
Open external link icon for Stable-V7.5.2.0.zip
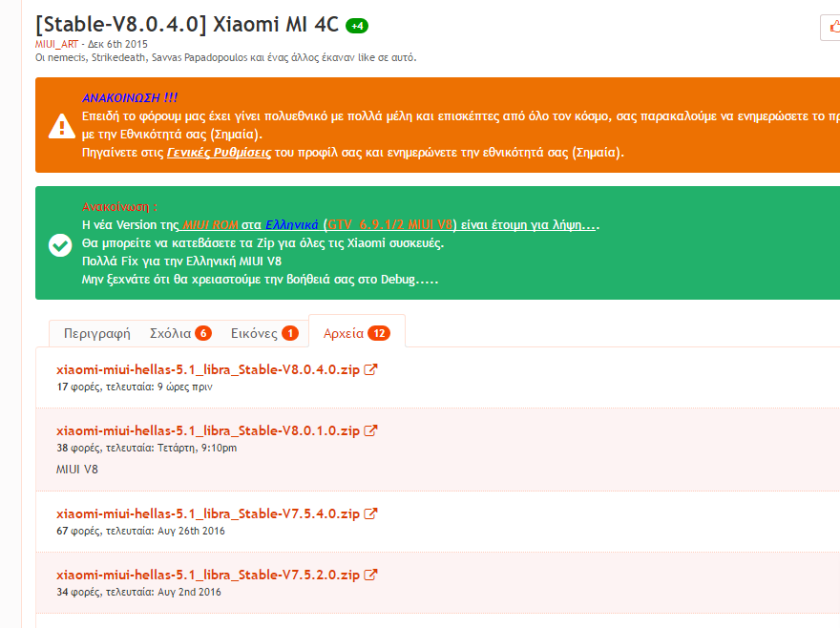pos(370,575)
